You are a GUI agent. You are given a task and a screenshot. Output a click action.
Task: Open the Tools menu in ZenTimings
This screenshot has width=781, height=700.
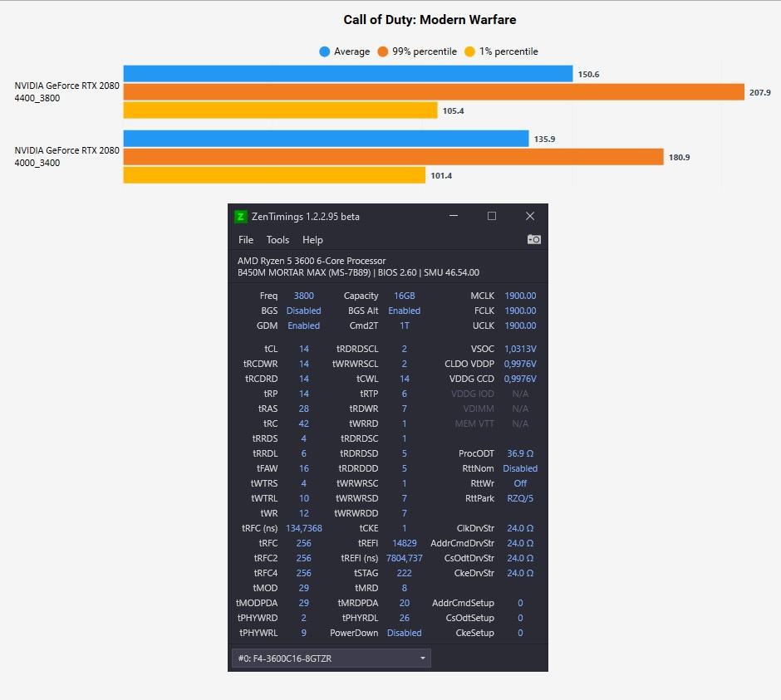click(x=278, y=240)
